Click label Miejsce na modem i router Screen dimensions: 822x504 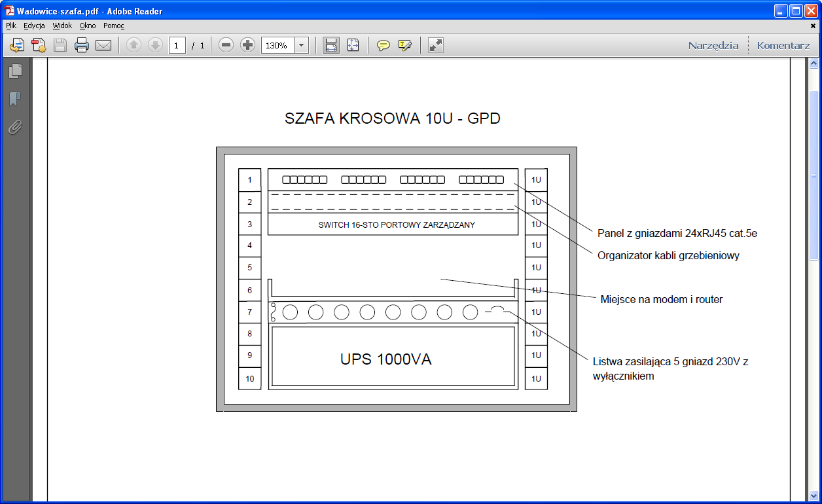coord(662,299)
